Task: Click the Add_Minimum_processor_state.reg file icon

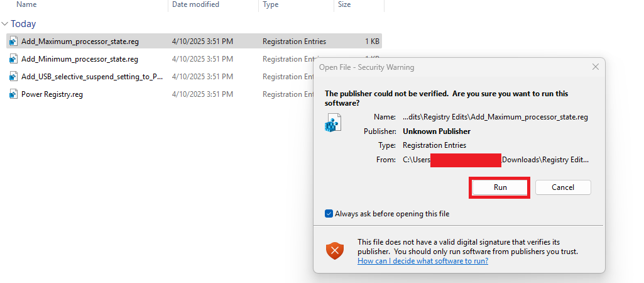Action: click(x=13, y=59)
